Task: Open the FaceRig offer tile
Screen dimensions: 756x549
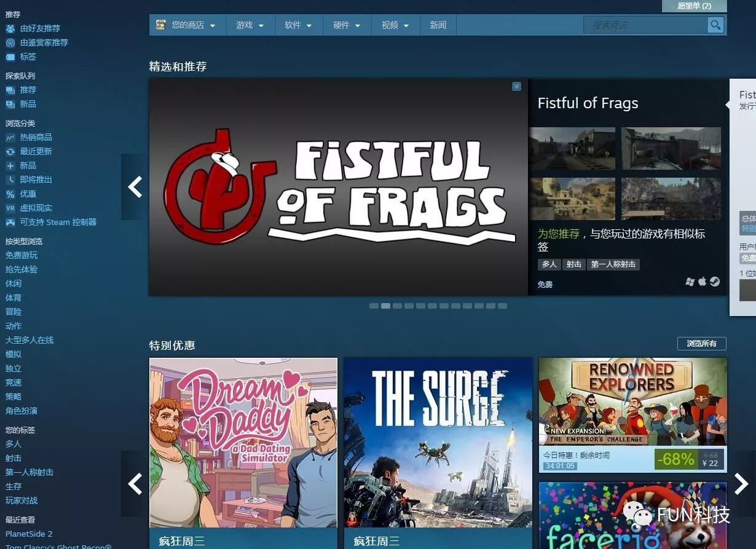Action: [x=632, y=515]
